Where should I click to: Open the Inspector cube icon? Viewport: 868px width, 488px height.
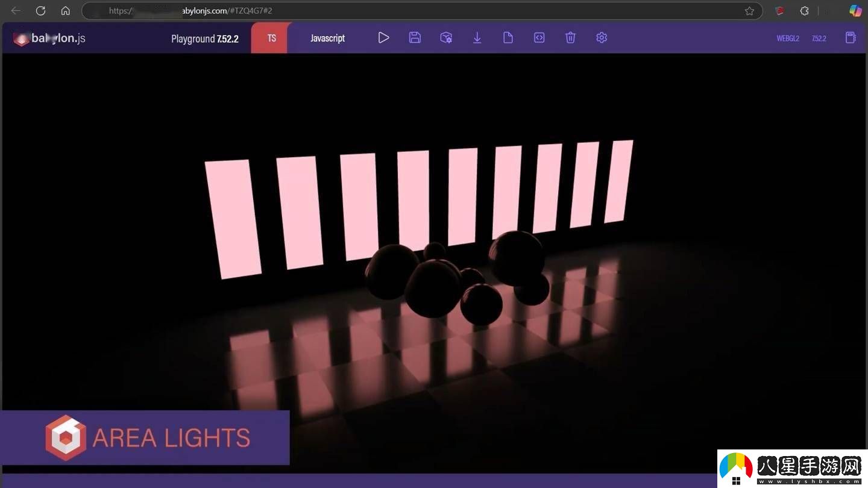[446, 38]
